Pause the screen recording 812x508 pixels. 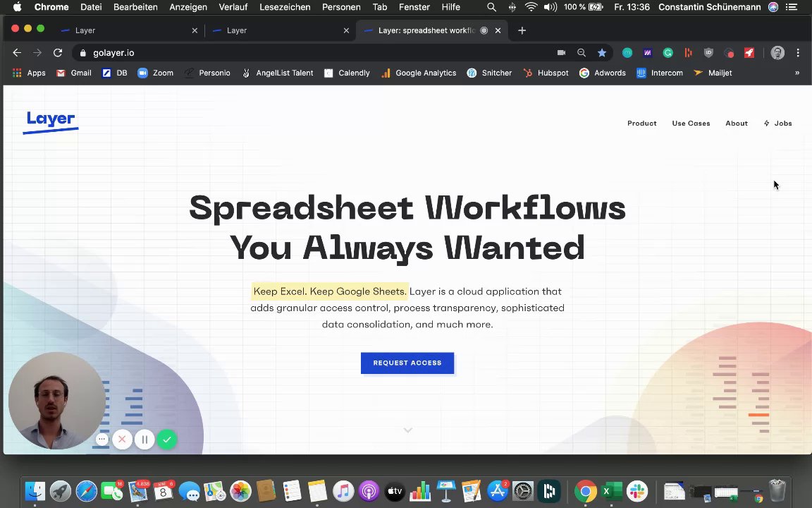pyautogui.click(x=144, y=440)
